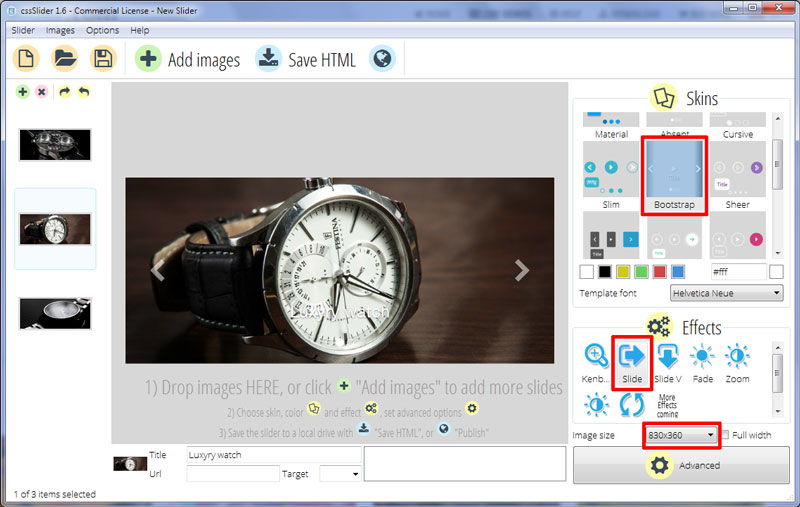Create a new slider project
800x507 pixels.
point(27,59)
